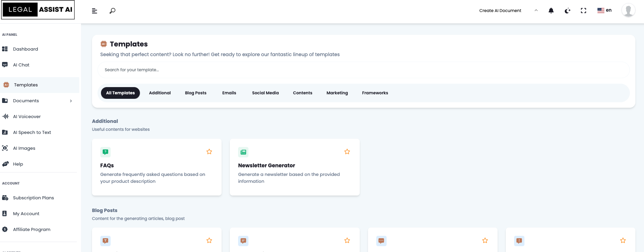Switch to the Frameworks tab
Viewport: 644px width, 252px height.
(x=375, y=93)
